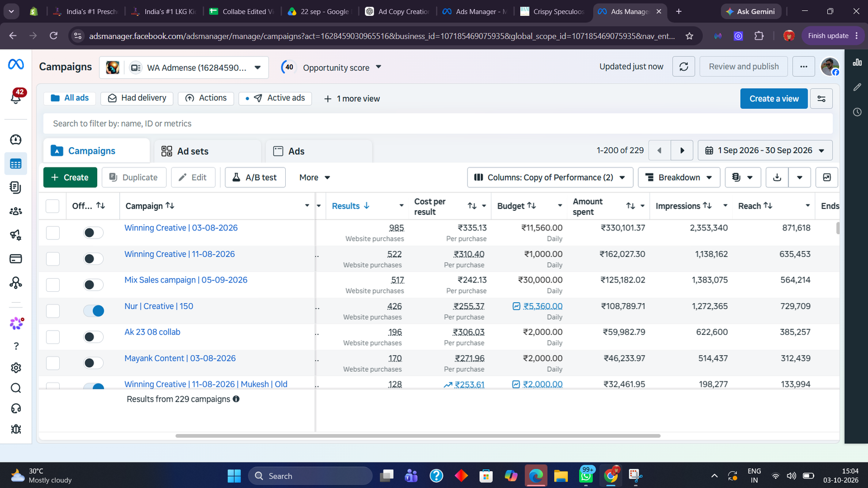
Task: Open the search magnifier in sidebar
Action: click(16, 388)
